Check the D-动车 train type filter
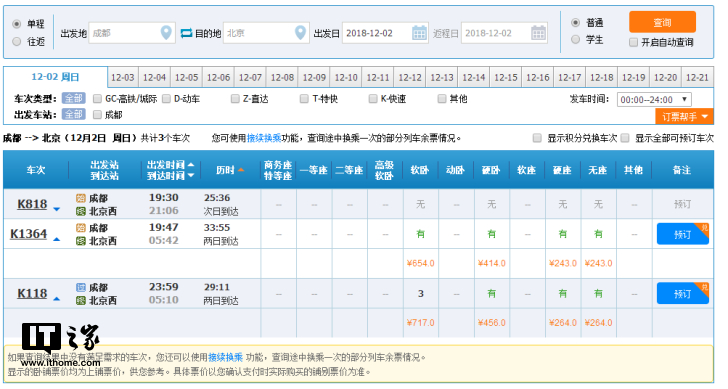 (166, 98)
